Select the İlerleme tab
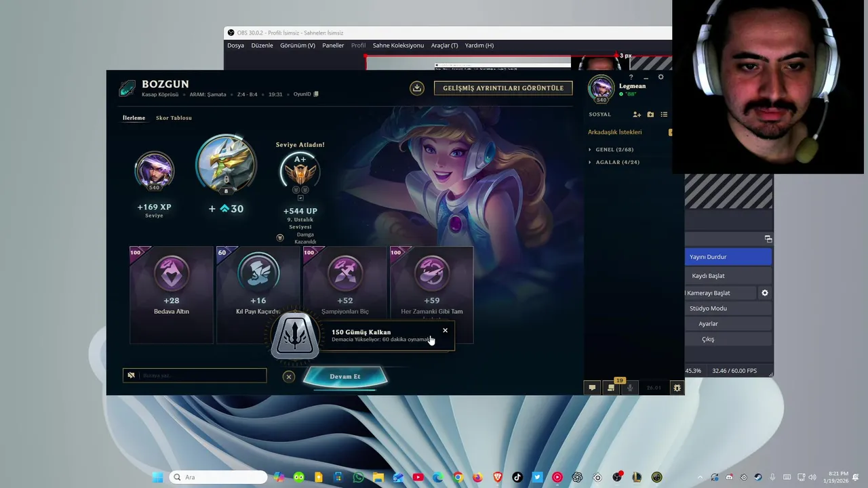This screenshot has width=868, height=488. 134,118
